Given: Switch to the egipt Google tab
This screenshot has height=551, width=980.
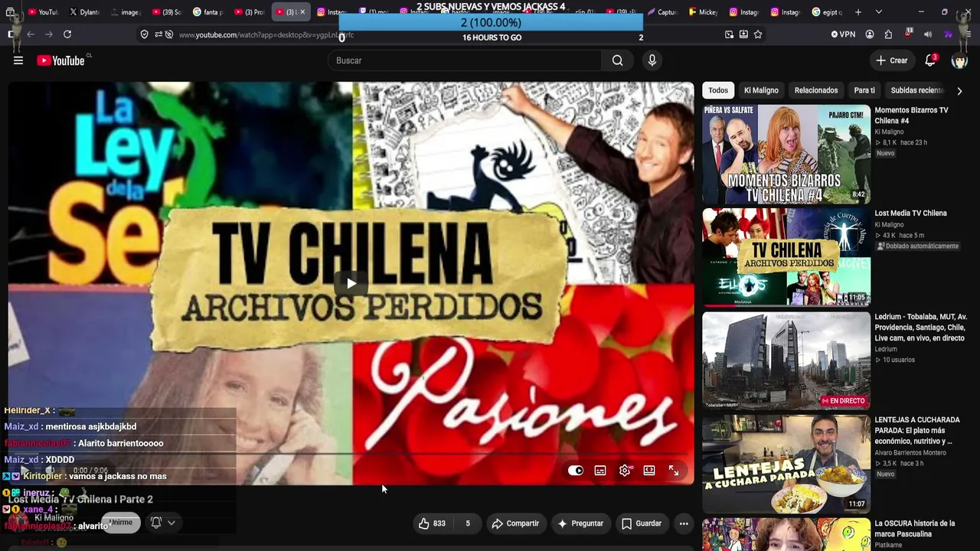Looking at the screenshot, I should (827, 12).
